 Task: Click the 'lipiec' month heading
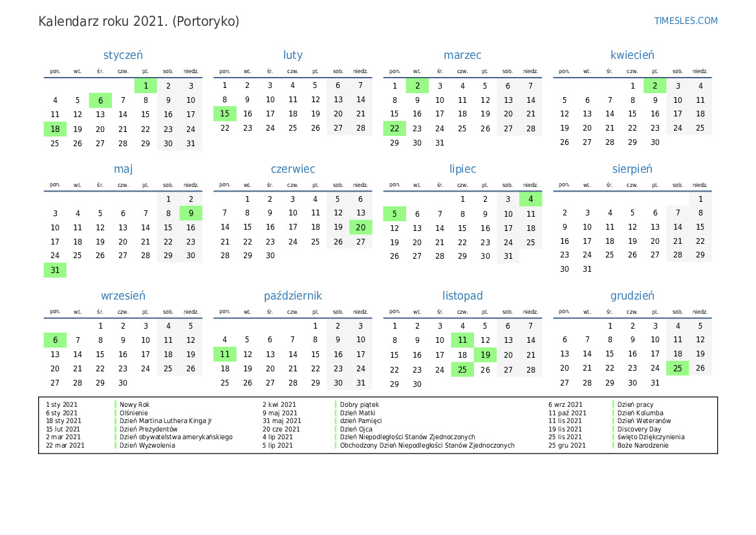(x=462, y=169)
